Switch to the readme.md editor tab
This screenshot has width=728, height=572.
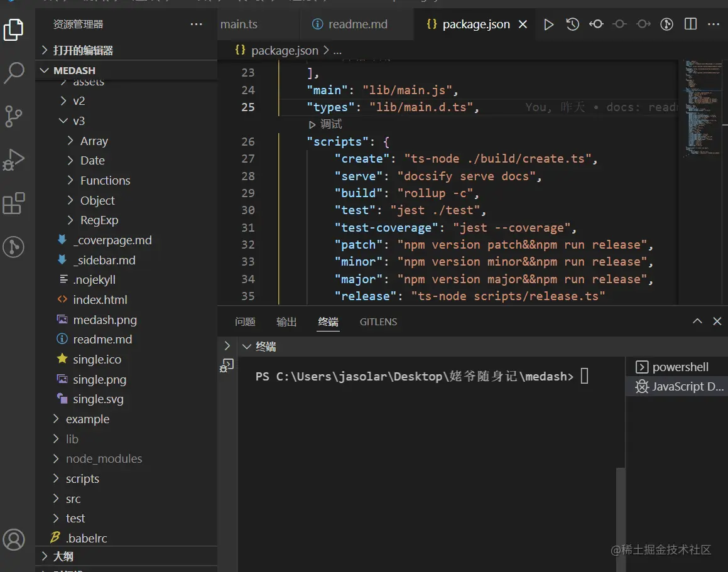(357, 24)
